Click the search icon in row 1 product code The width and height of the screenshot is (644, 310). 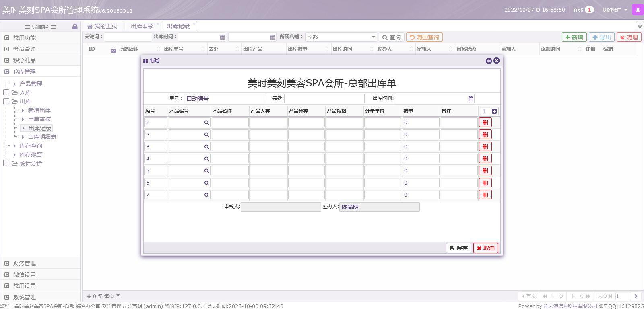(x=206, y=123)
